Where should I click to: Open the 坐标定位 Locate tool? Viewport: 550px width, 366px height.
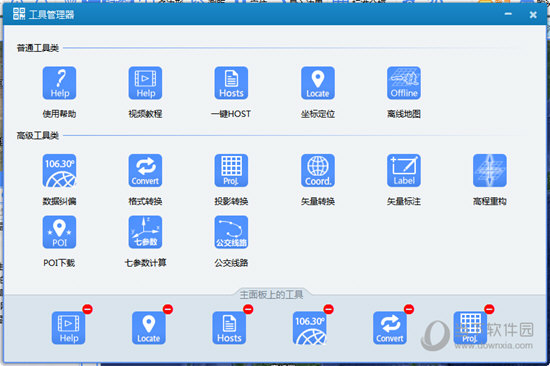(x=318, y=83)
